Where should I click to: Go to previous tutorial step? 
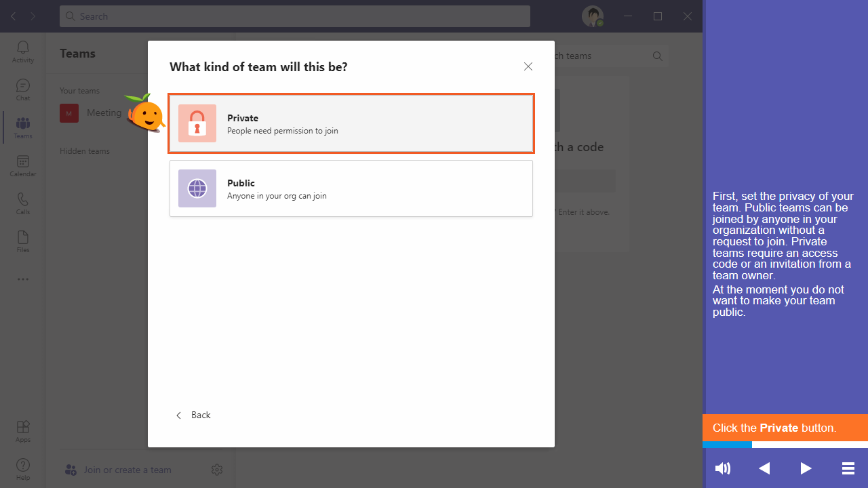point(764,468)
